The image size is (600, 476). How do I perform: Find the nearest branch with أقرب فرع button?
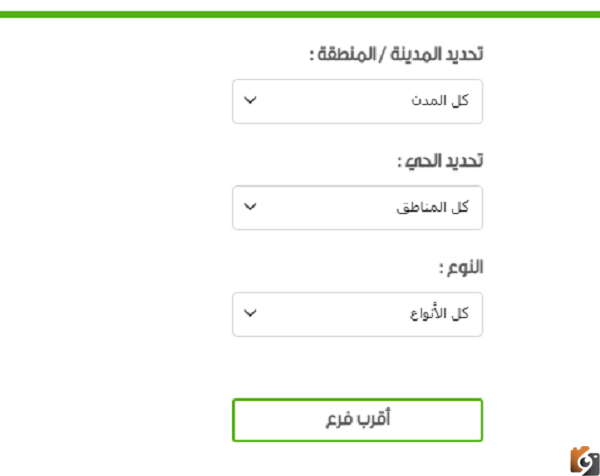point(357,420)
